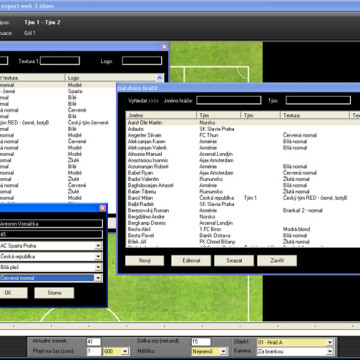The image size is (360, 360).
Task: Open the Bílá pleť dropdown
Action: (x=98, y=267)
